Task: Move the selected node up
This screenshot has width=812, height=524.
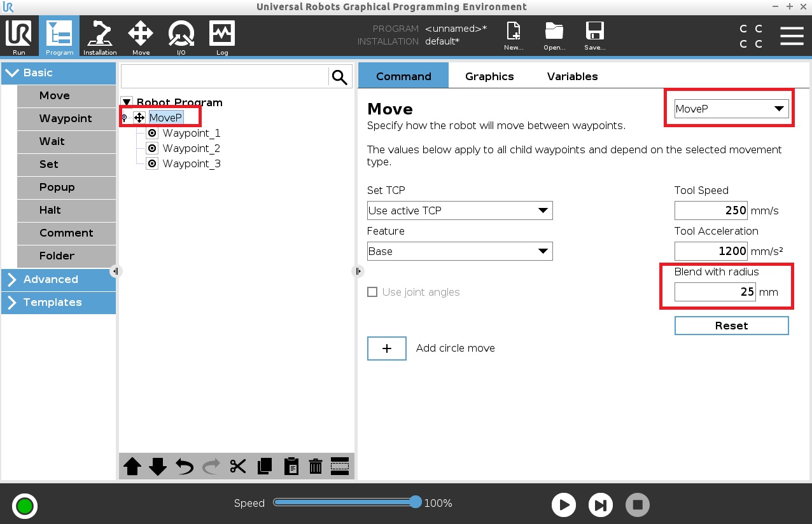Action: click(x=132, y=467)
